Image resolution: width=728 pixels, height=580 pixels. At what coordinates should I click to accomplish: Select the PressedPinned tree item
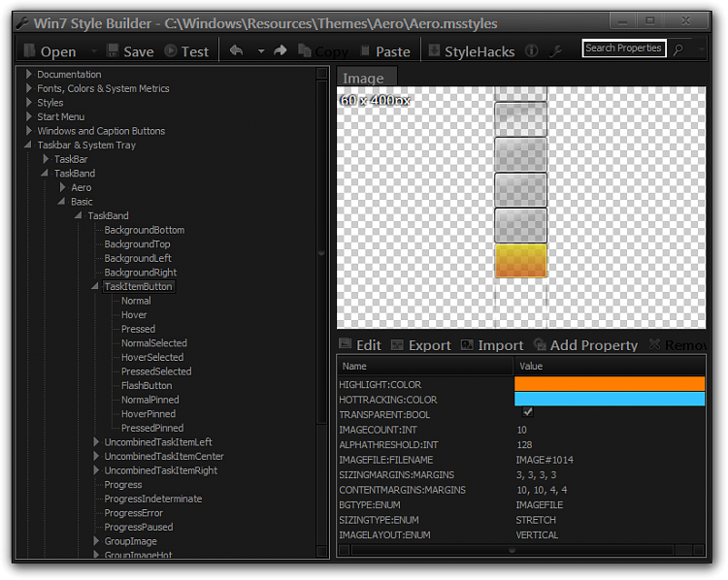[152, 428]
